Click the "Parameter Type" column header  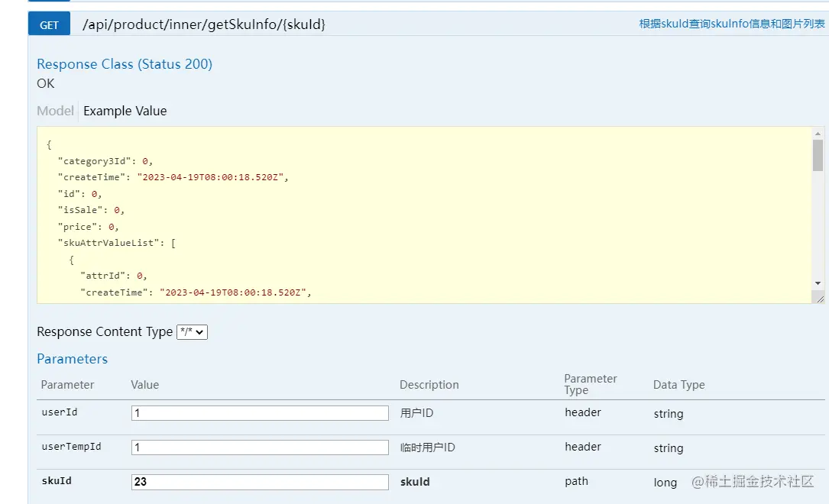point(591,384)
